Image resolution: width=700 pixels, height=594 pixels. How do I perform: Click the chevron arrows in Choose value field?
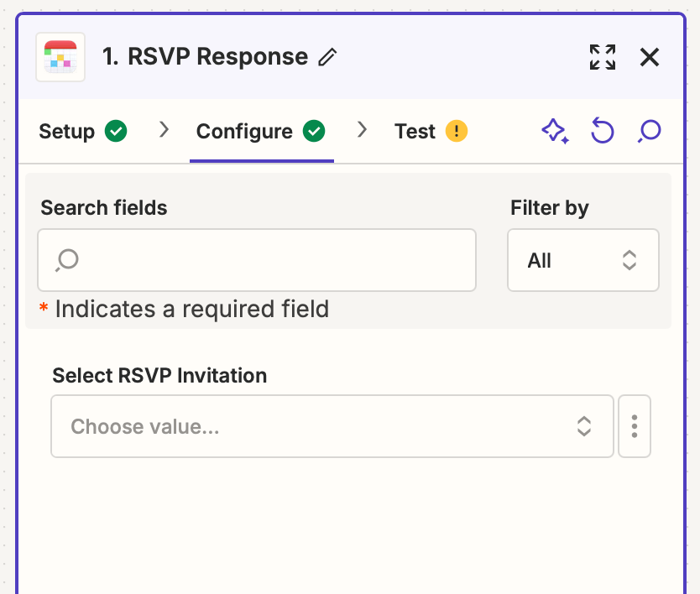[x=584, y=426]
